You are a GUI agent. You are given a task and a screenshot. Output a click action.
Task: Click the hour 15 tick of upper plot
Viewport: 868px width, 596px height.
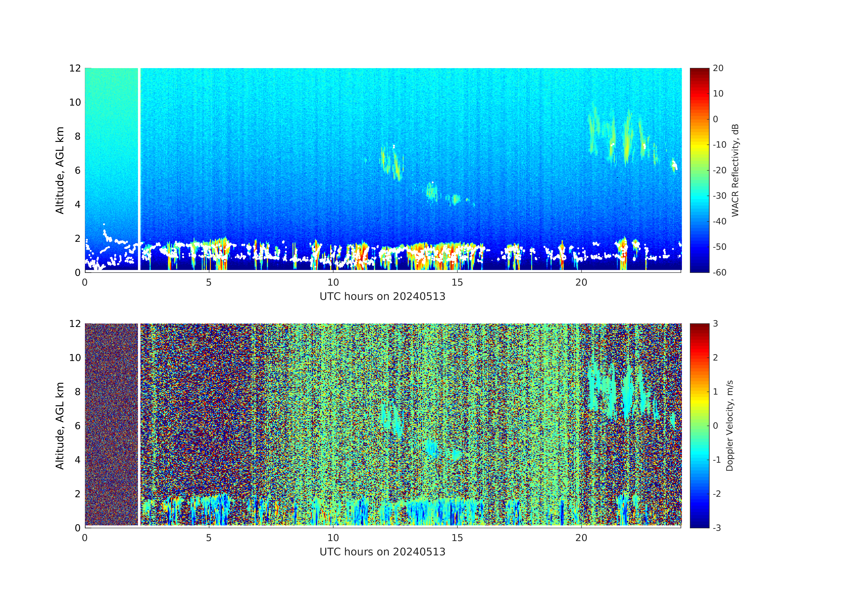tap(457, 282)
